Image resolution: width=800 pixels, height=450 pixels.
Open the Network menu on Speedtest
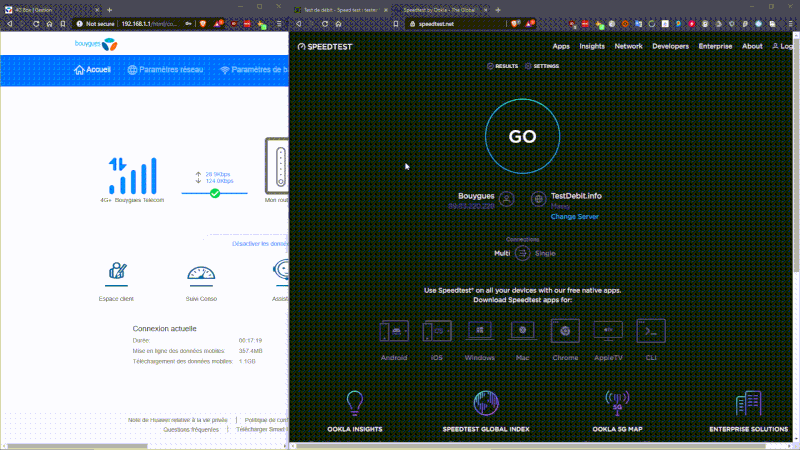628,46
